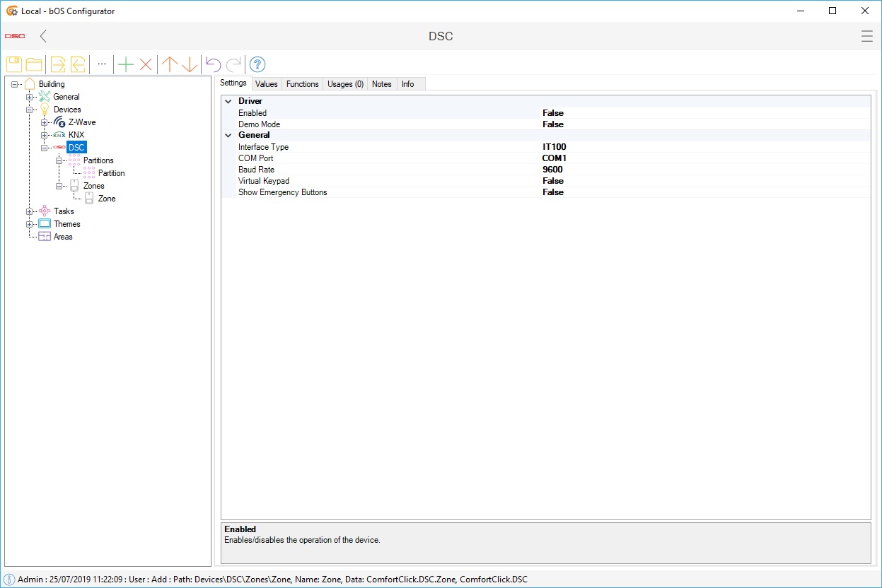This screenshot has width=882, height=588.
Task: Collapse the Building root node
Action: click(x=15, y=84)
